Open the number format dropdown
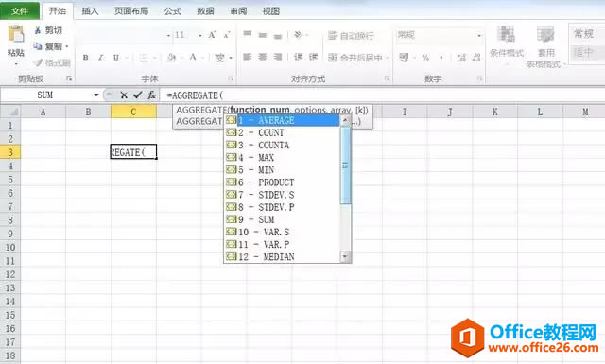The width and height of the screenshot is (605, 364). pos(479,36)
